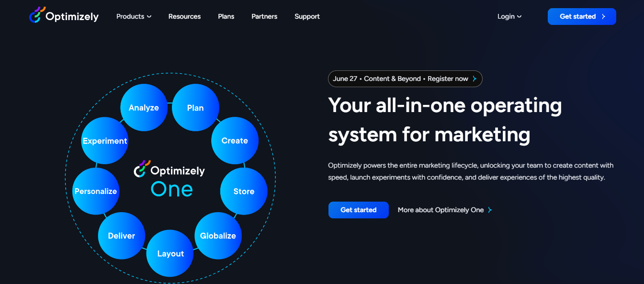Open the Login dropdown
644x284 pixels.
point(509,16)
